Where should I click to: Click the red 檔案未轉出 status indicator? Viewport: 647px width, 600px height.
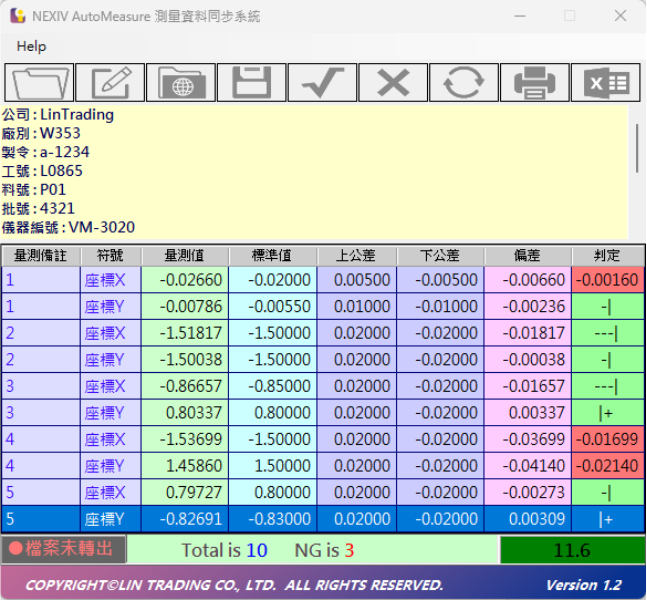coord(64,549)
